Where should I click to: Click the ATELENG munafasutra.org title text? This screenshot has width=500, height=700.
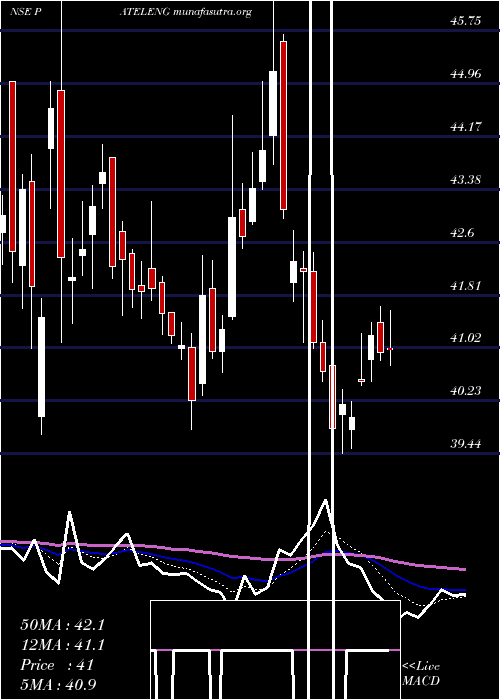[186, 12]
